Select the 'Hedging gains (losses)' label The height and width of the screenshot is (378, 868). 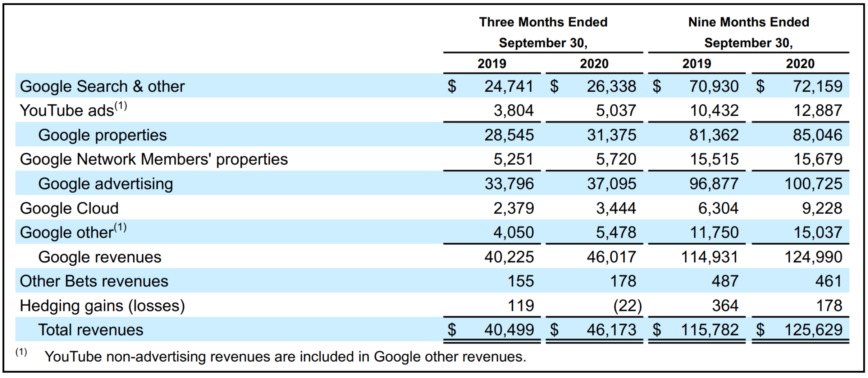(x=102, y=306)
